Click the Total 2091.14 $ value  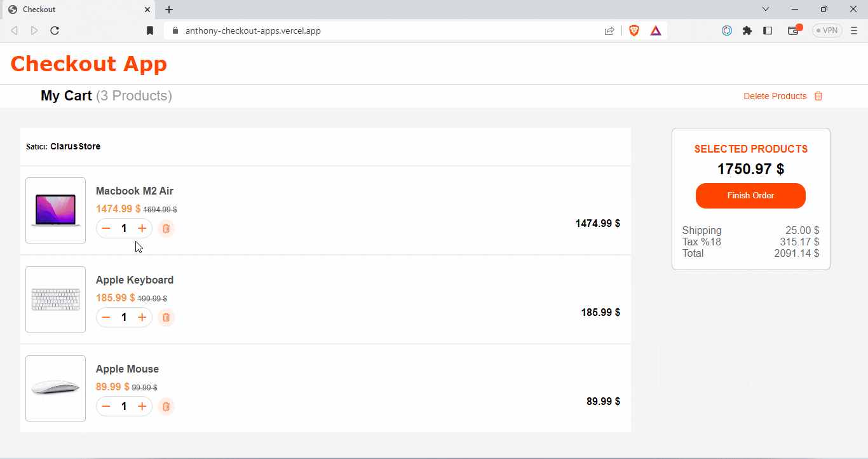coord(797,253)
